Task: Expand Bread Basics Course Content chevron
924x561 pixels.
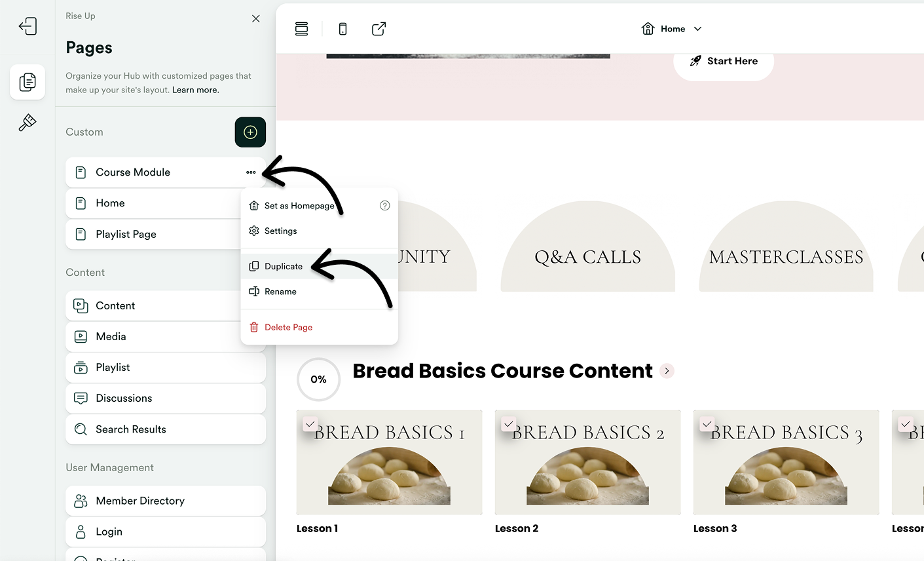Action: 667,371
